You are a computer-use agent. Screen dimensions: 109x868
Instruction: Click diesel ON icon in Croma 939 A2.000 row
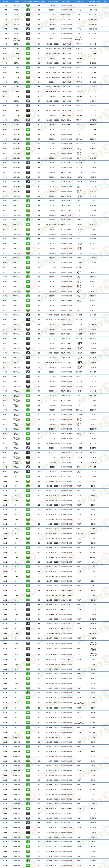28,24
